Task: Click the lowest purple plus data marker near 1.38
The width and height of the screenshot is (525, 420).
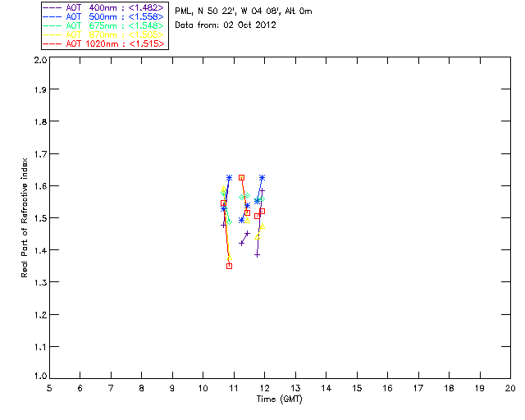Action: click(257, 255)
